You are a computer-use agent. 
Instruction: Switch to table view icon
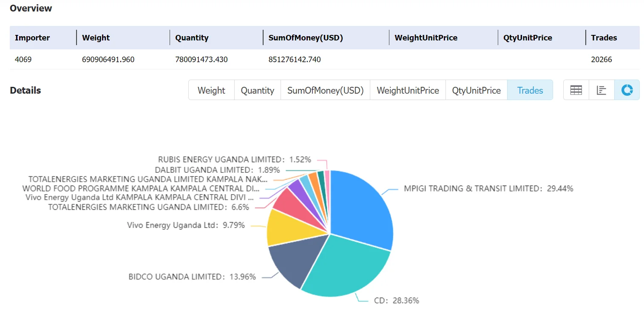pyautogui.click(x=576, y=90)
